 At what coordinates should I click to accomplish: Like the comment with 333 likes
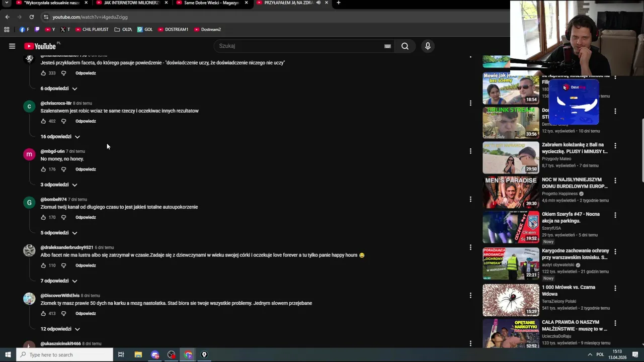pyautogui.click(x=43, y=73)
